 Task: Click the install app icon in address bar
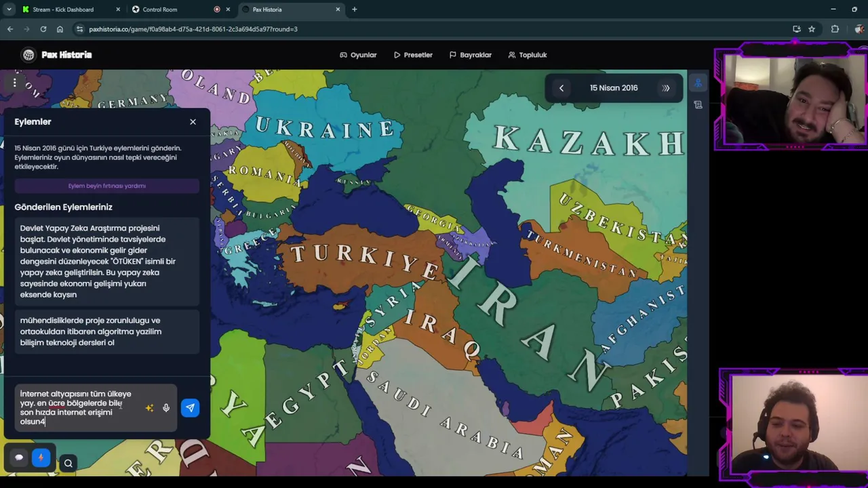[797, 29]
